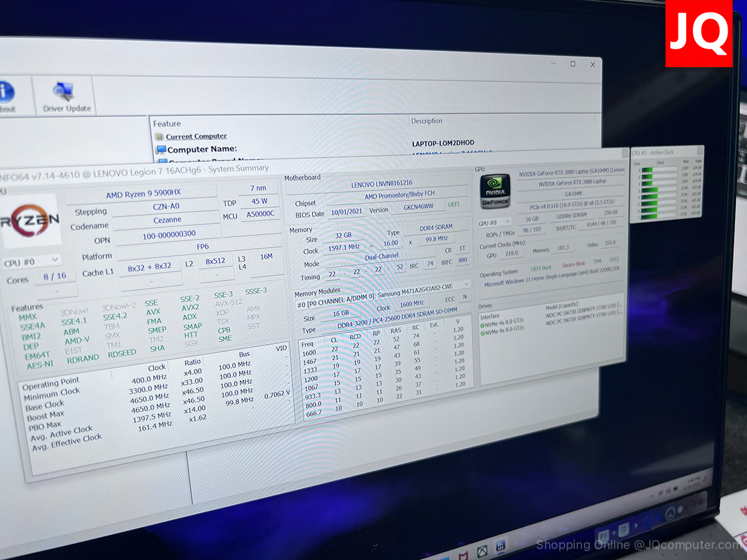Click the Core 0 usage bar in Active Clock
Screen dimensions: 747x560
pos(660,169)
